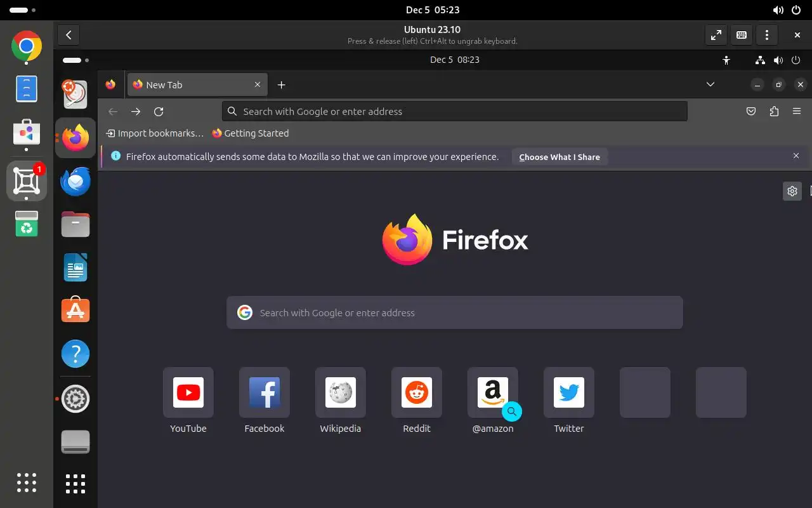Show guest applications grid

click(x=75, y=484)
